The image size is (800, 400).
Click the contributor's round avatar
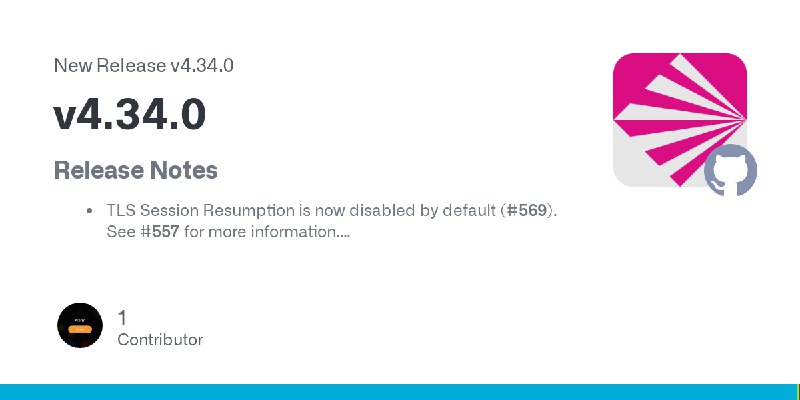point(80,326)
